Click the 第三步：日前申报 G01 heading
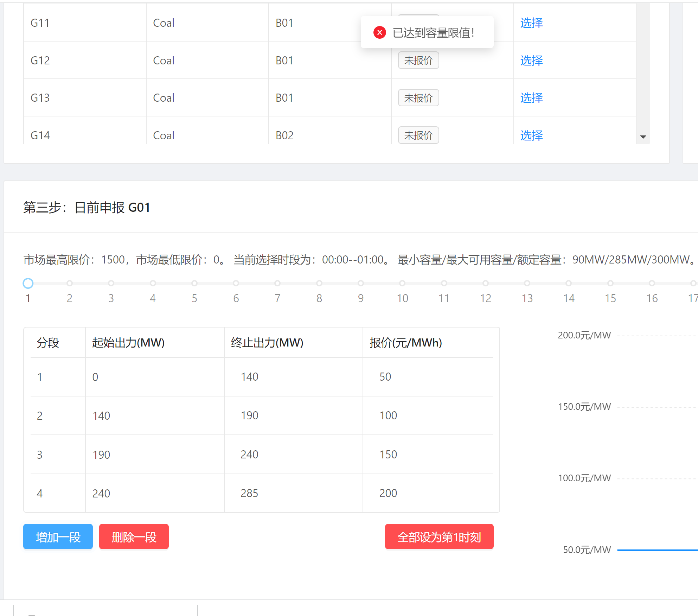 [x=87, y=208]
